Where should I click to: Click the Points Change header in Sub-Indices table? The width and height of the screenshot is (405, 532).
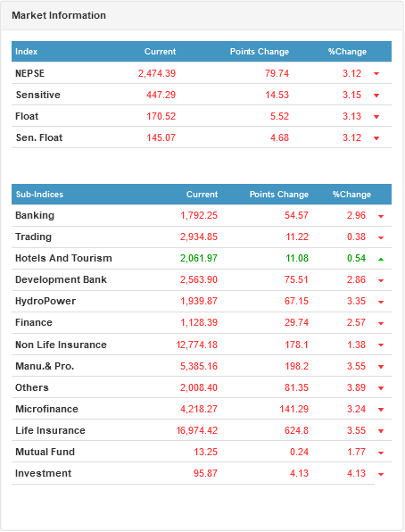point(279,195)
